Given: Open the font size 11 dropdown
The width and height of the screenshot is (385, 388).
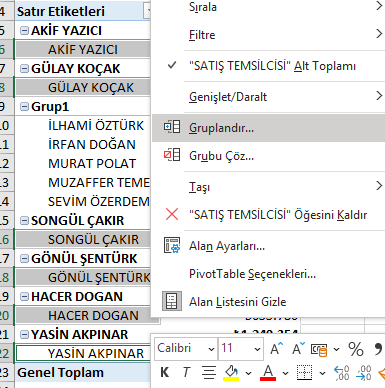Looking at the screenshot, I should pos(257,349).
